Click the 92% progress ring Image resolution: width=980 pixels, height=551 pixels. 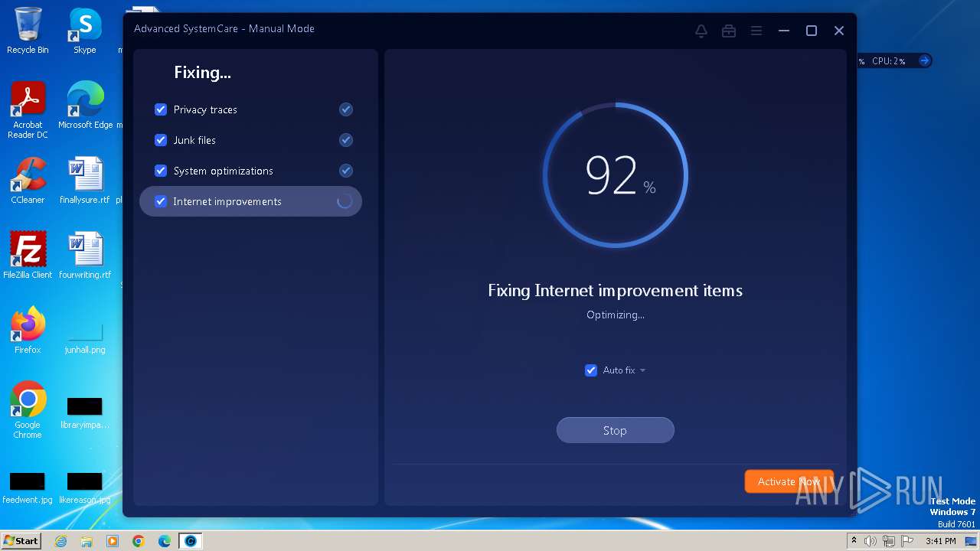[615, 175]
